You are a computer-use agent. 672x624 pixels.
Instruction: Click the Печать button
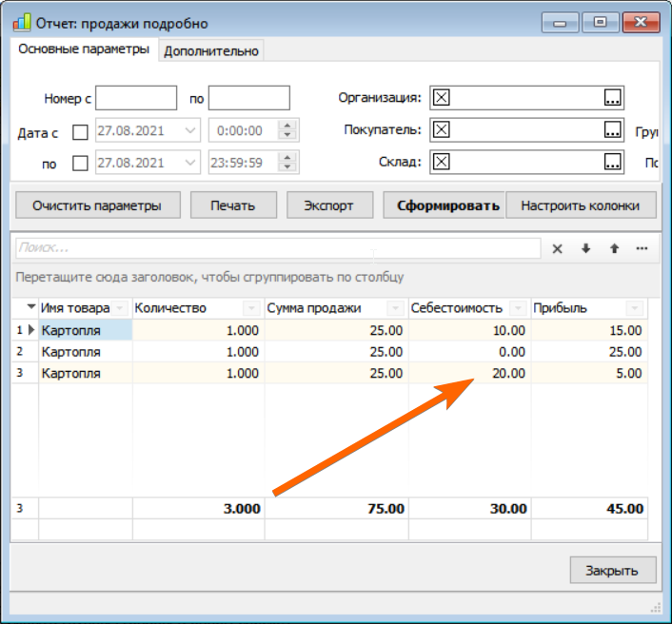coord(233,205)
